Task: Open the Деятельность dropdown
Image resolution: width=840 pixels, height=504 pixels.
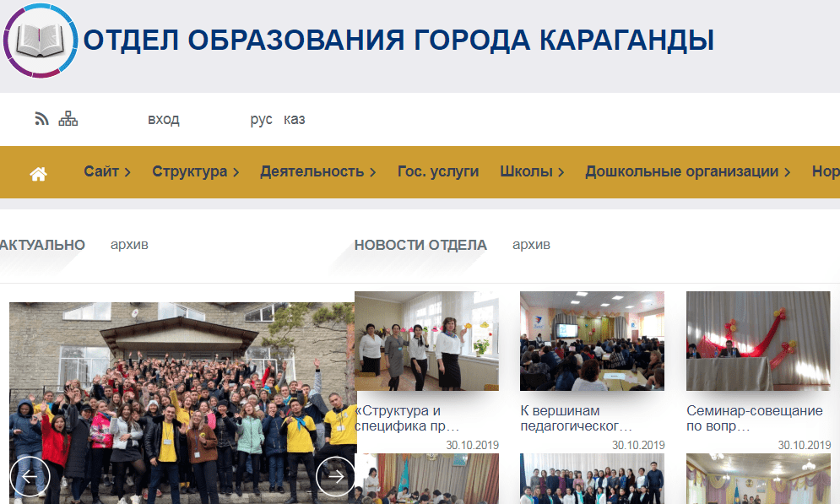Action: point(312,171)
